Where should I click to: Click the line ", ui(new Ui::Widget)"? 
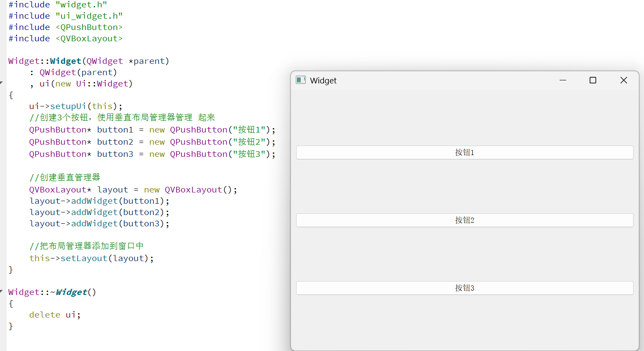(81, 83)
